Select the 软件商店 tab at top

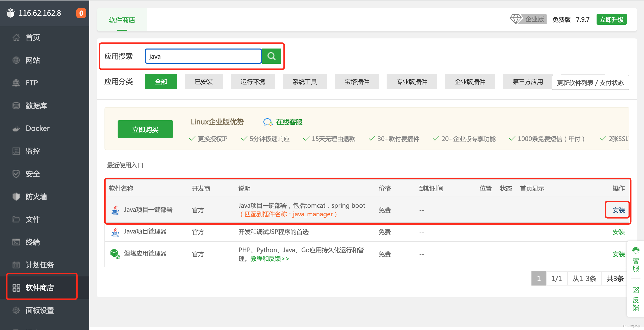(122, 20)
